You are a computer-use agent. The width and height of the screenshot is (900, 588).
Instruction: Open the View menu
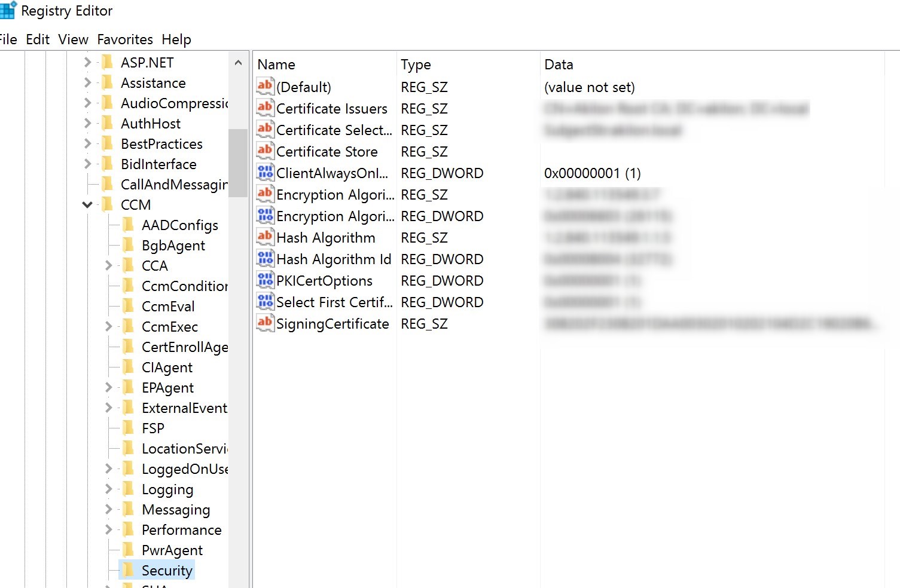(x=72, y=39)
